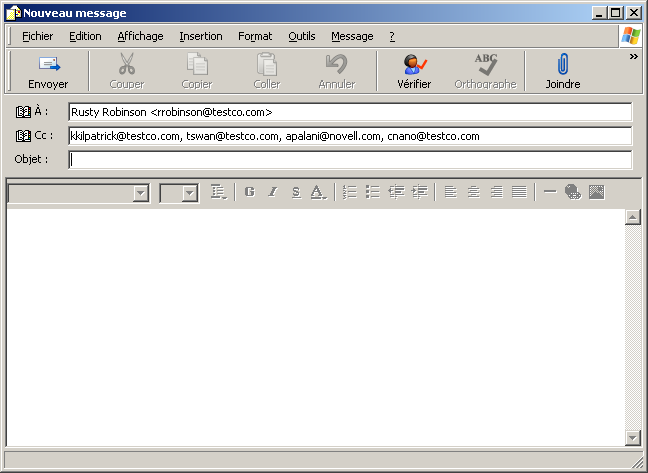This screenshot has height=473, width=648.
Task: Maximize the Nouveau message window
Action: [616, 13]
